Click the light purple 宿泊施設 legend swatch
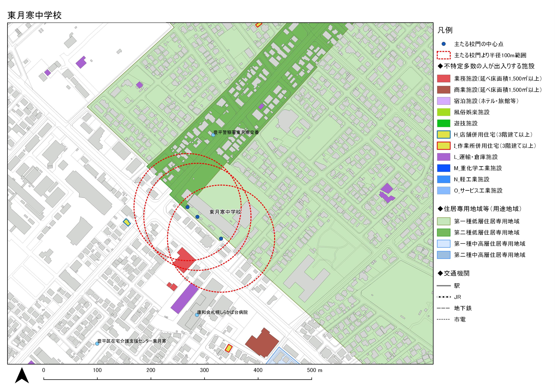Image resolution: width=555 pixels, height=392 pixels. click(x=444, y=101)
